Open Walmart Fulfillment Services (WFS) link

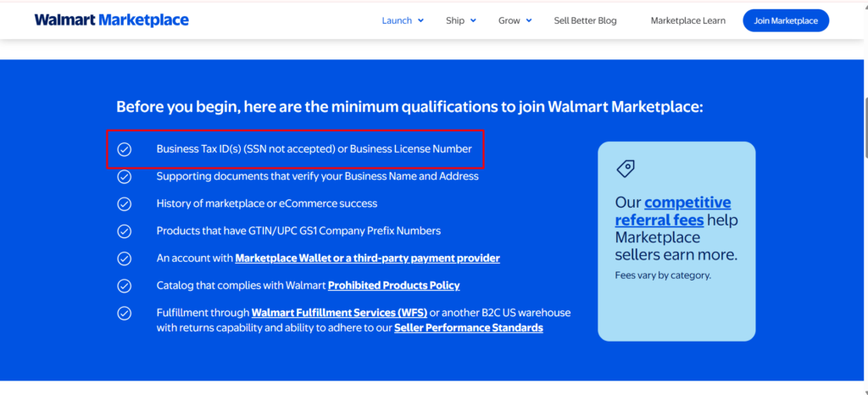click(x=339, y=313)
